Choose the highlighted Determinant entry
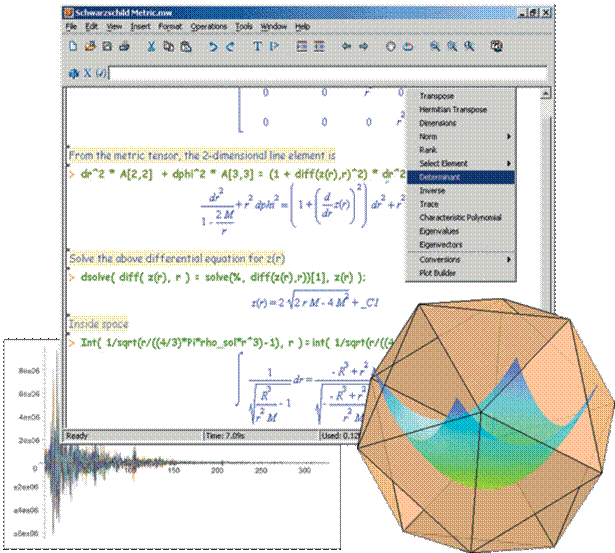This screenshot has height=553, width=615. click(460, 177)
